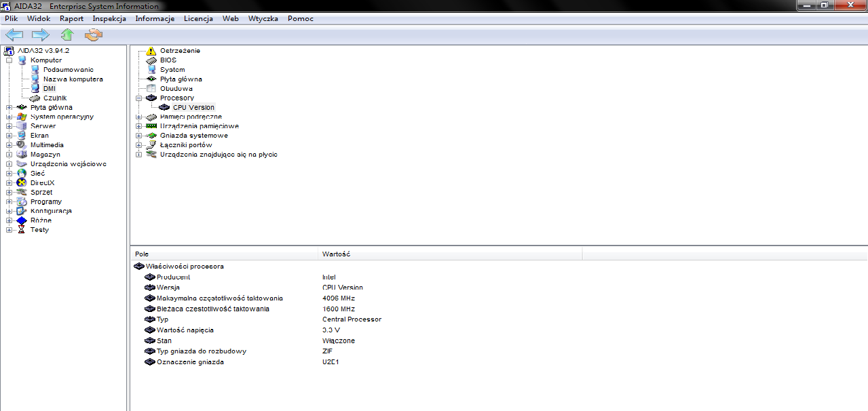Click the Forward arrow toolbar icon
The height and width of the screenshot is (411, 868).
pos(41,35)
